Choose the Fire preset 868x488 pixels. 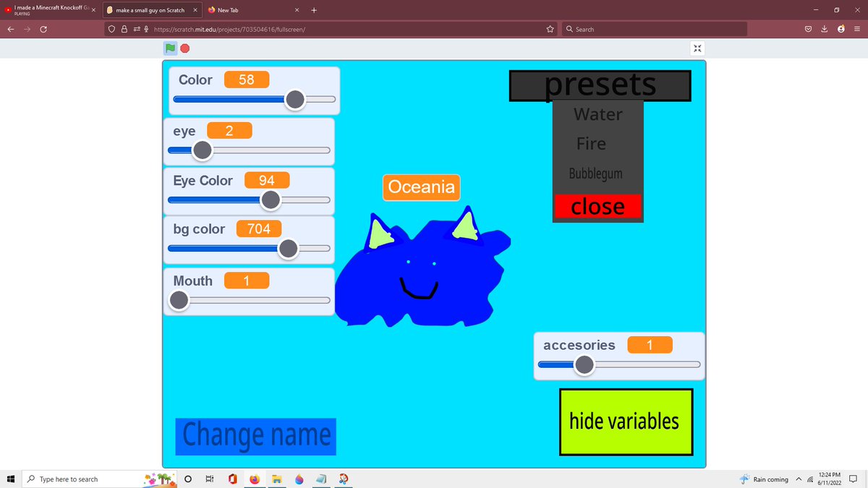591,144
